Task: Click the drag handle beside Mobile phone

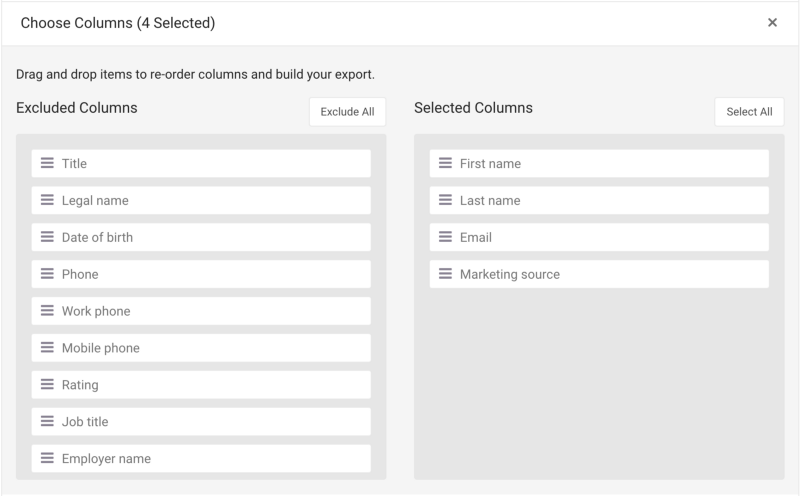Action: point(47,348)
